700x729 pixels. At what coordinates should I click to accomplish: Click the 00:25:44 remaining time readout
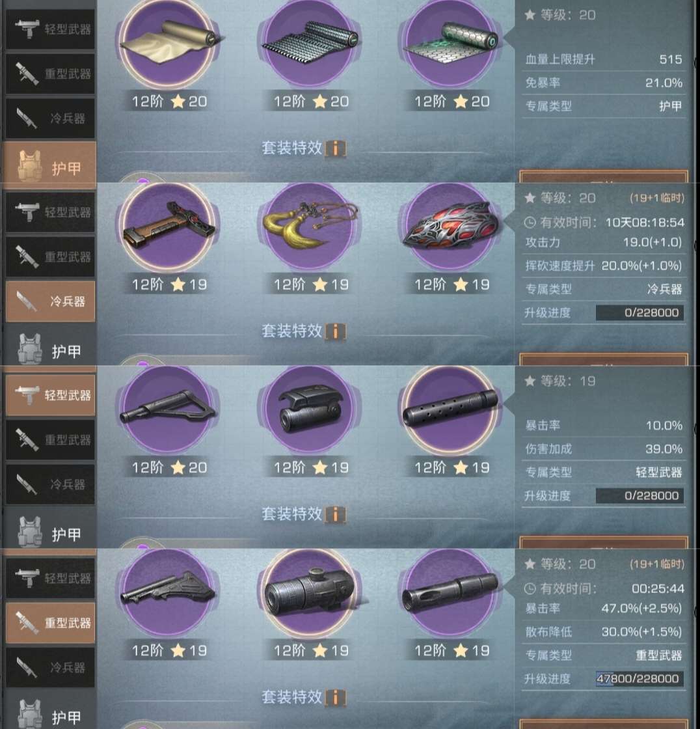(658, 589)
